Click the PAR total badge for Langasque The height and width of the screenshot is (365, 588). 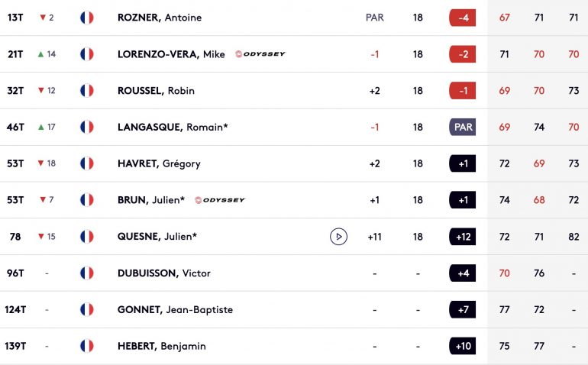point(462,128)
